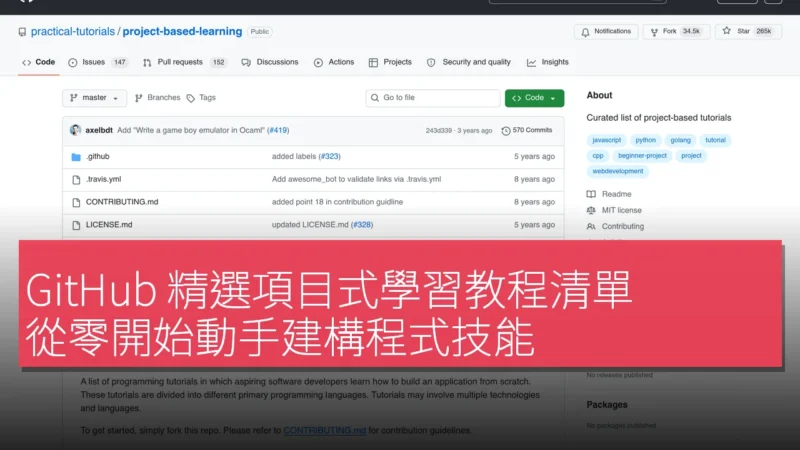This screenshot has width=800, height=450.
Task: Click the fork count 34.5k
Action: 691,32
